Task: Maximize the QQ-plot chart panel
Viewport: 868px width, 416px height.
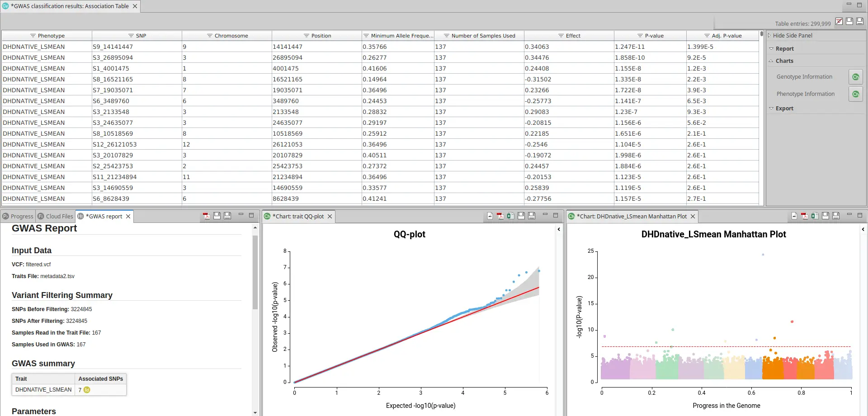Action: [x=556, y=215]
